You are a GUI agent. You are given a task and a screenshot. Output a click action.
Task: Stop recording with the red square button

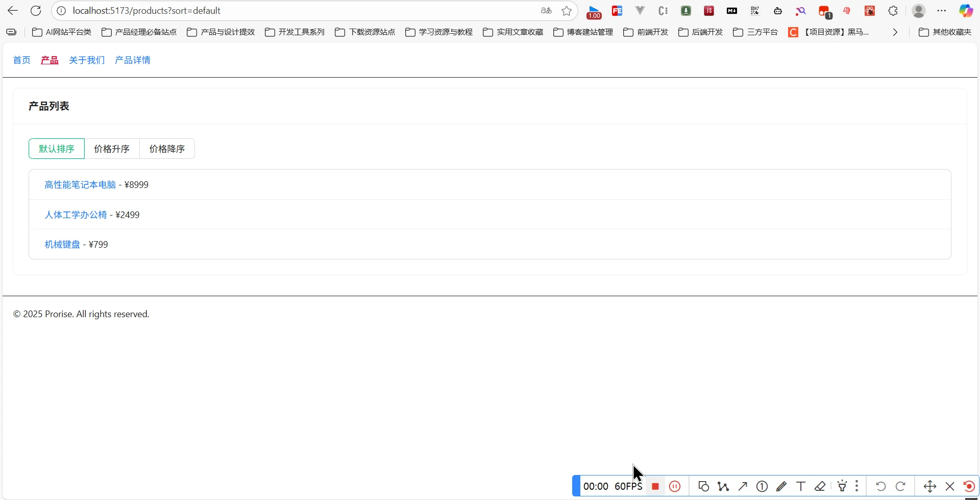pyautogui.click(x=655, y=486)
